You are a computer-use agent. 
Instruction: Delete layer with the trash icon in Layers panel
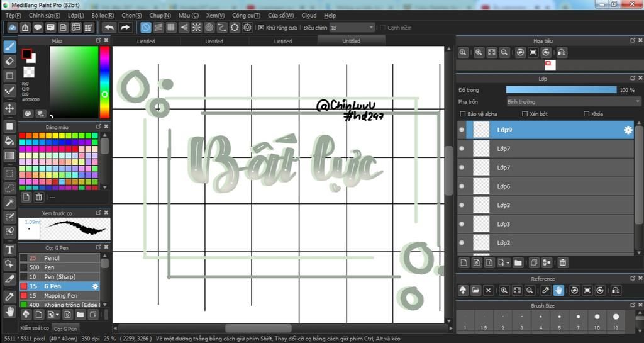pos(563,262)
